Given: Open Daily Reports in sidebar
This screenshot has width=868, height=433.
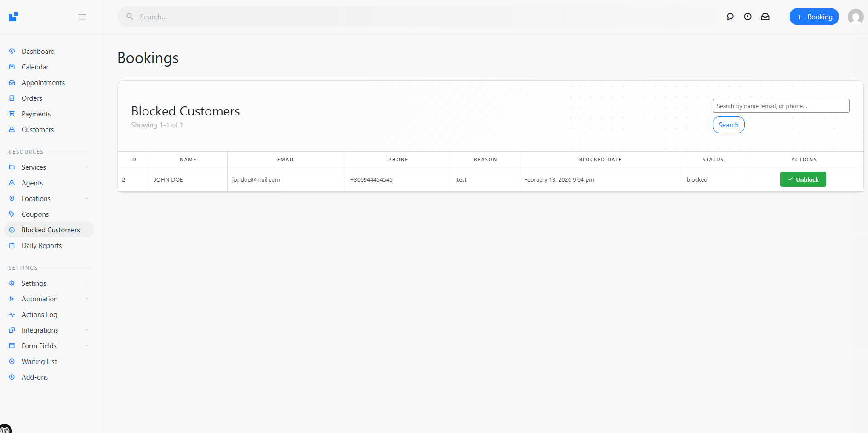Looking at the screenshot, I should 41,246.
